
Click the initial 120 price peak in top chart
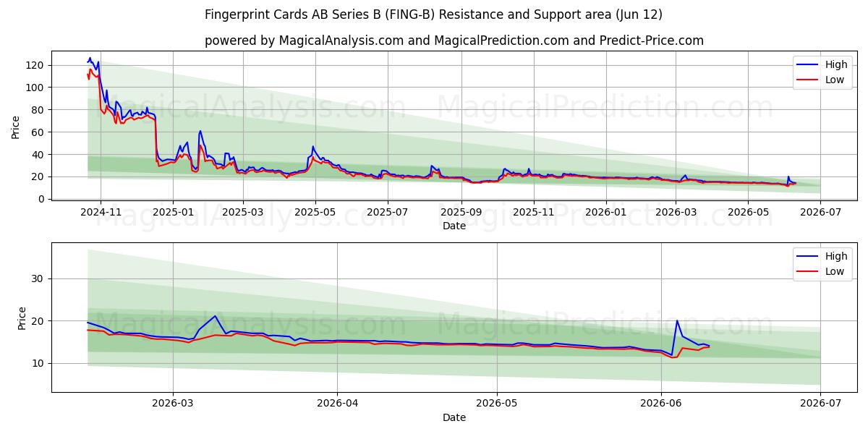point(90,59)
